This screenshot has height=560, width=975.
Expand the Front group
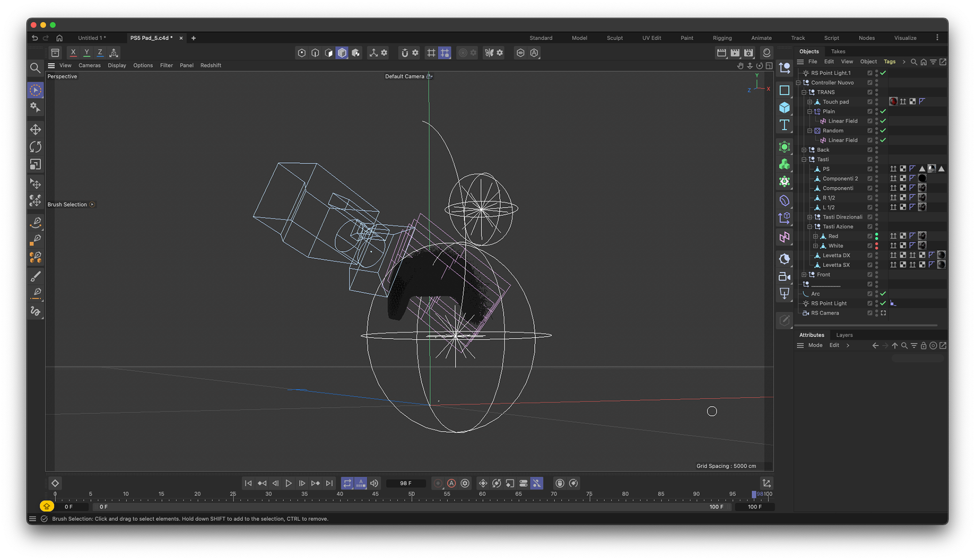click(x=804, y=275)
